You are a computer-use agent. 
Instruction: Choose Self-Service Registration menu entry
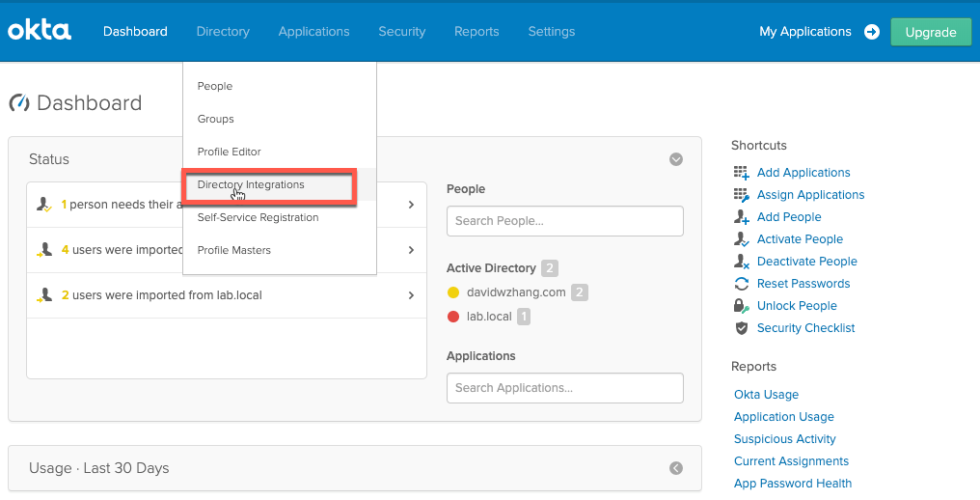coord(258,217)
